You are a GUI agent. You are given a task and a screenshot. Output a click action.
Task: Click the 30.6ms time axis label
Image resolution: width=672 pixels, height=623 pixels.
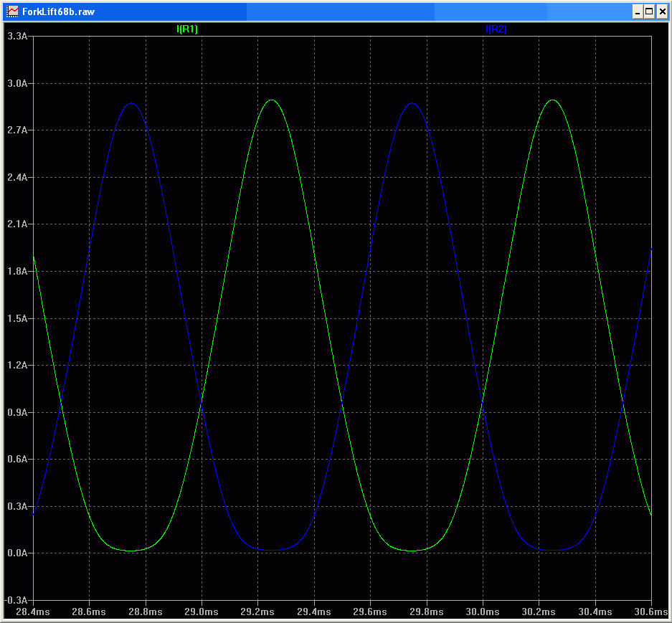pyautogui.click(x=651, y=612)
